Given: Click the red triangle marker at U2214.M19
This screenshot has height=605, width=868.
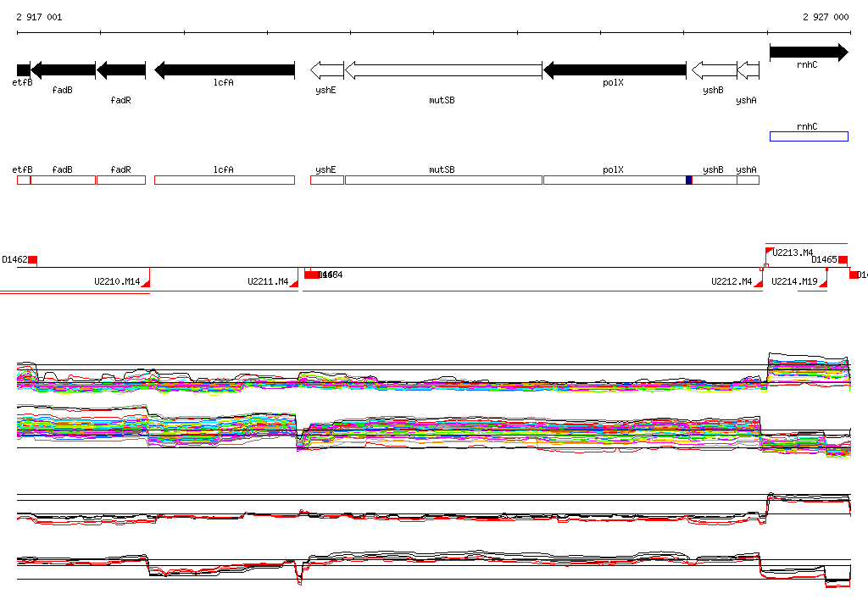Looking at the screenshot, I should [x=823, y=283].
